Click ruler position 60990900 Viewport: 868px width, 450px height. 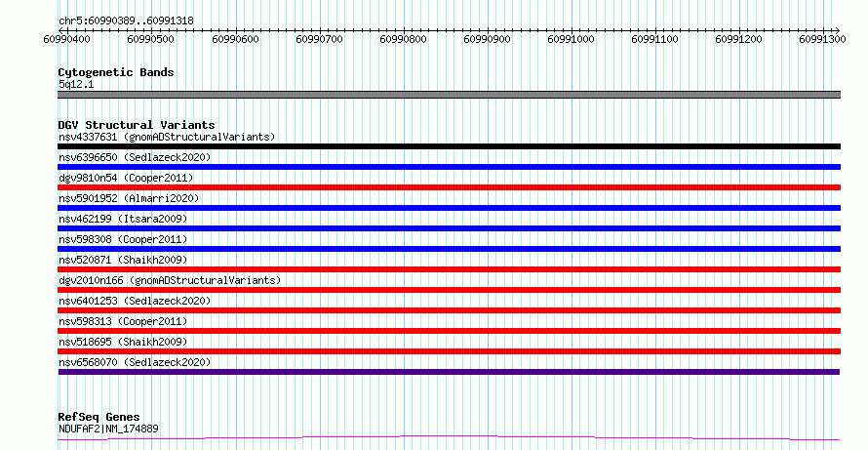click(487, 39)
